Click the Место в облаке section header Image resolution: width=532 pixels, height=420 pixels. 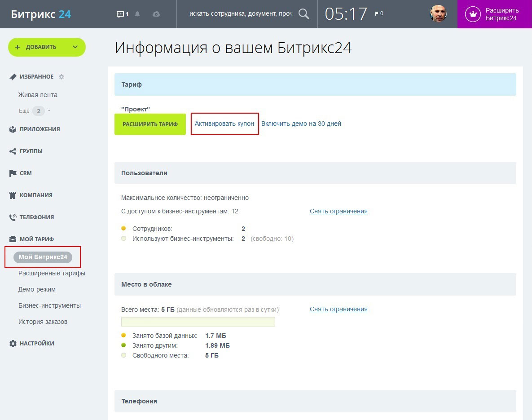tap(315, 284)
